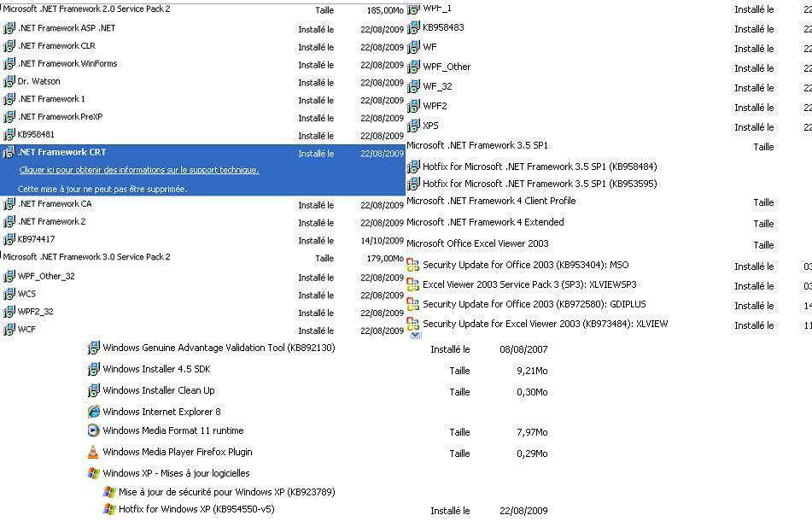Click the 185,00Mo size value
Image resolution: width=812 pixels, height=521 pixels.
[385, 10]
